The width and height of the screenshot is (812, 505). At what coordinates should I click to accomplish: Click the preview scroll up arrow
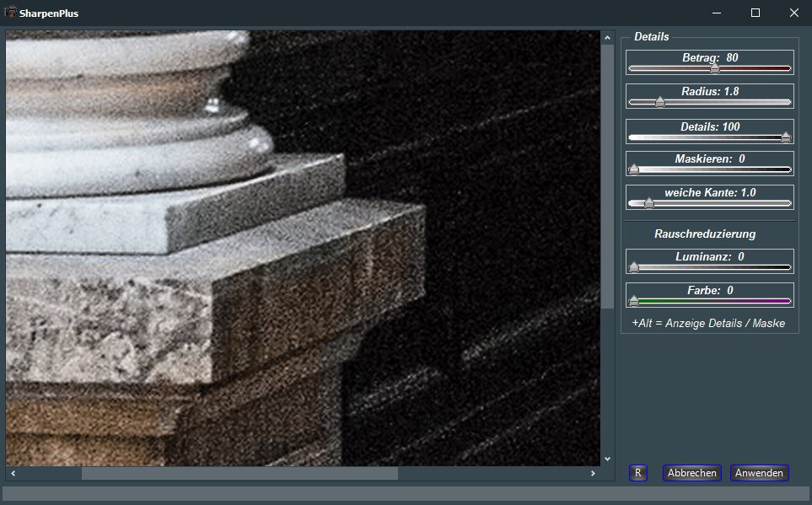(x=607, y=37)
